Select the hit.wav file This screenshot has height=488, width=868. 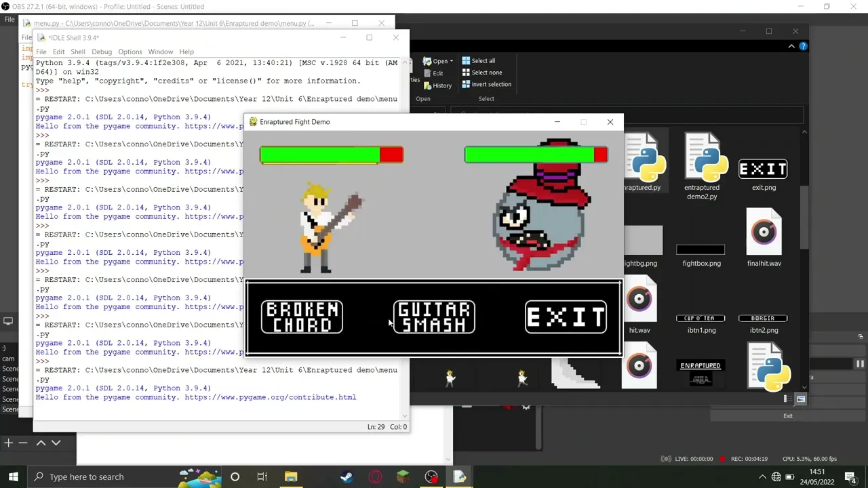(639, 305)
